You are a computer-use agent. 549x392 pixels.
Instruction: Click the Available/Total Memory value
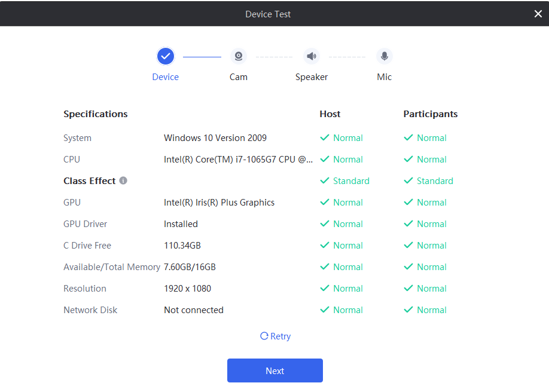(190, 267)
